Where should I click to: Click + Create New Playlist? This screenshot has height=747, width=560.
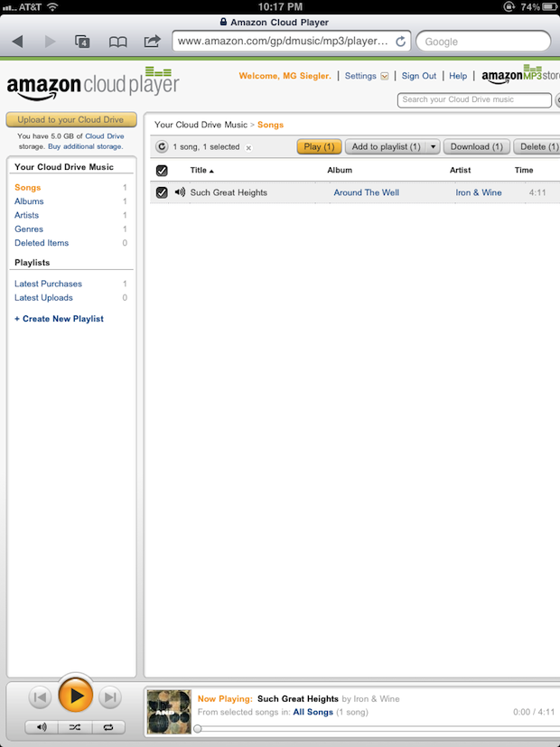coord(59,319)
